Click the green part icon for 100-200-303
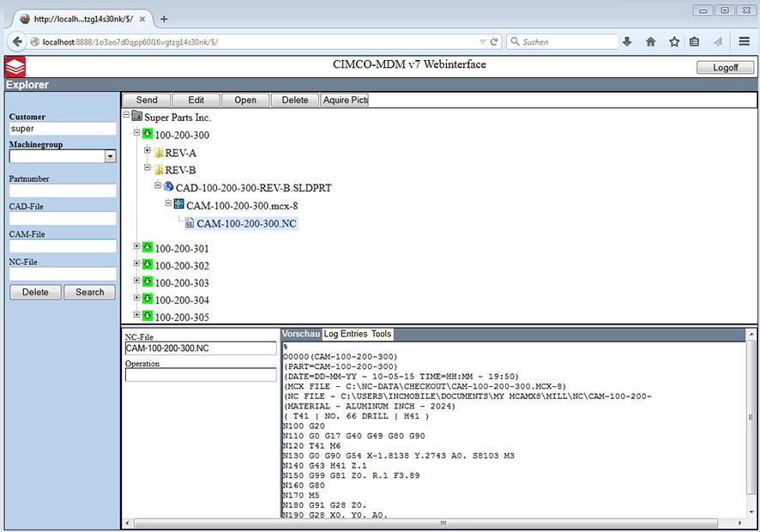The height and width of the screenshot is (532, 760). tap(148, 281)
